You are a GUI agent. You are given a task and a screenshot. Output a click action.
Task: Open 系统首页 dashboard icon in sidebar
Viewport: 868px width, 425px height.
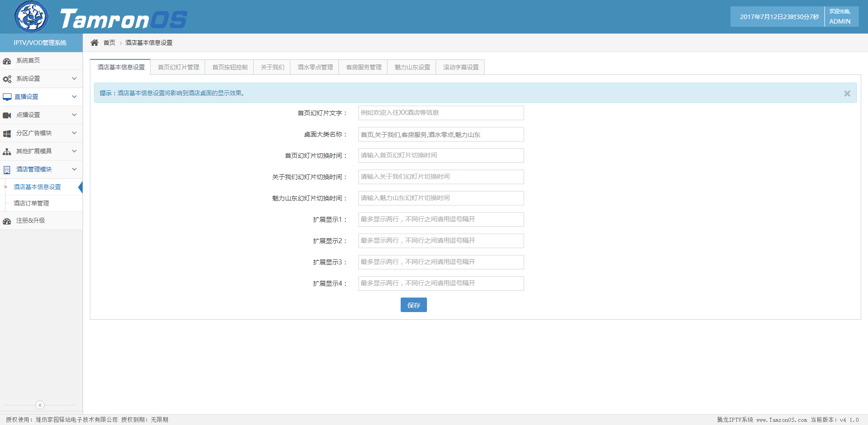tap(7, 61)
